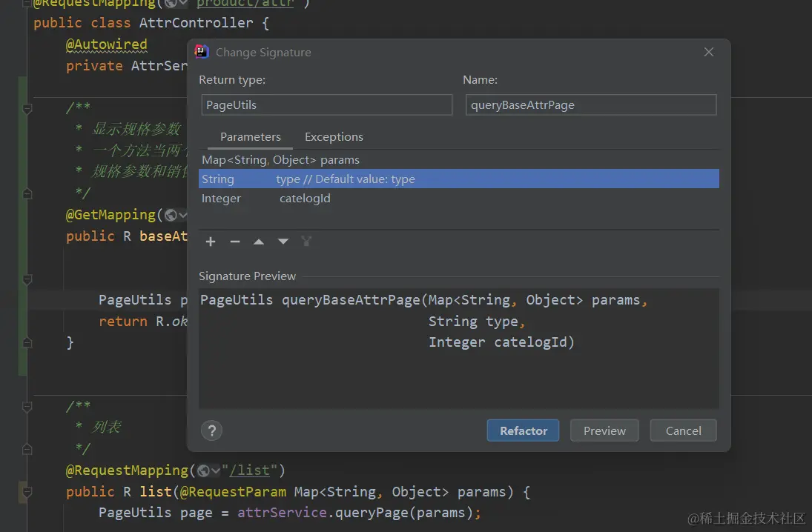Click the AttrController class name
Screen dimensions: 812x532
(x=197, y=23)
